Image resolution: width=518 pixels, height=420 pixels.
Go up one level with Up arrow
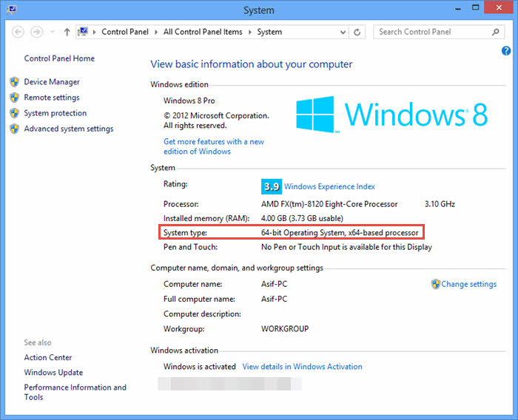click(x=67, y=32)
